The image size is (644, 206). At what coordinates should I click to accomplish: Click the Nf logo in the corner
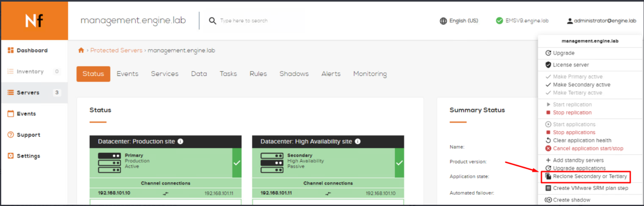click(34, 21)
